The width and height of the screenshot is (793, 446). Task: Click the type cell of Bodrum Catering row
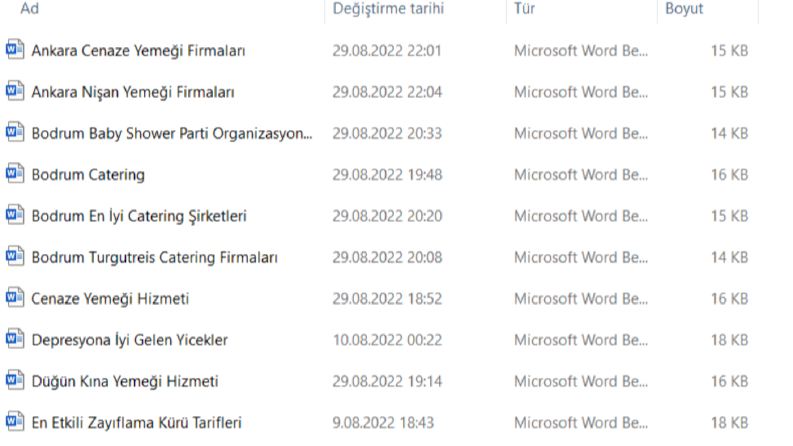pyautogui.click(x=581, y=175)
